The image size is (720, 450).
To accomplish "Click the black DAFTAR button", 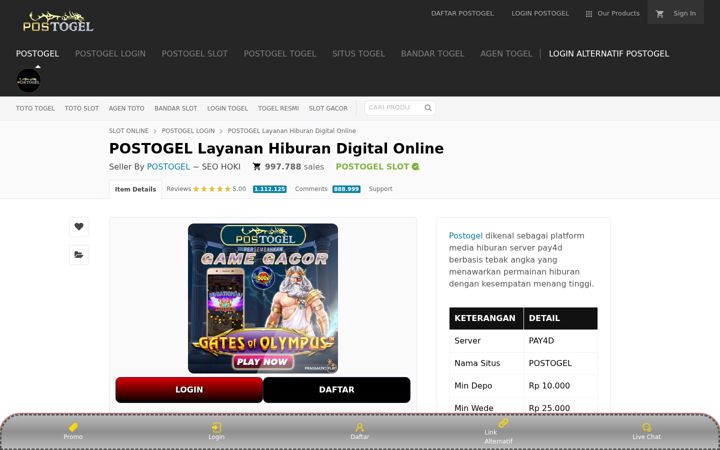I will coord(337,390).
